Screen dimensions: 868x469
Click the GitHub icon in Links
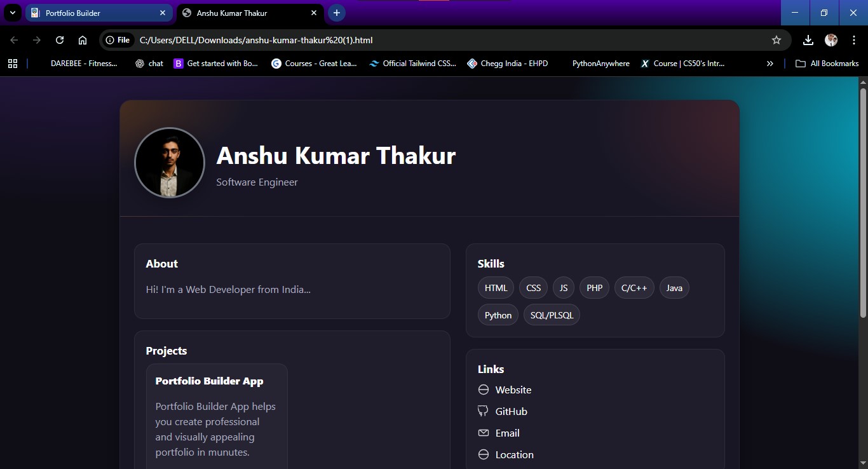click(x=484, y=411)
